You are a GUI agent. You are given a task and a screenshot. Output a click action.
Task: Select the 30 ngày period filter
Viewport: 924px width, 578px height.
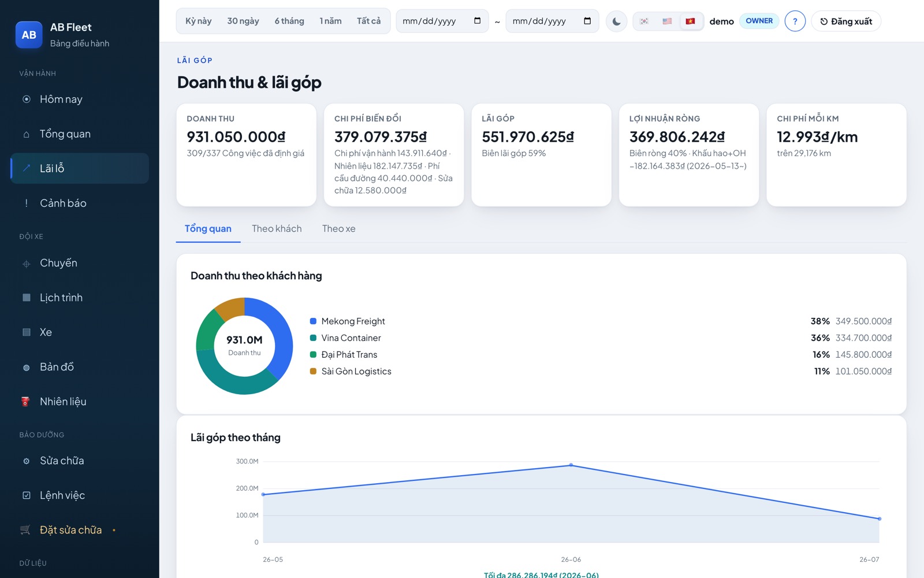243,21
